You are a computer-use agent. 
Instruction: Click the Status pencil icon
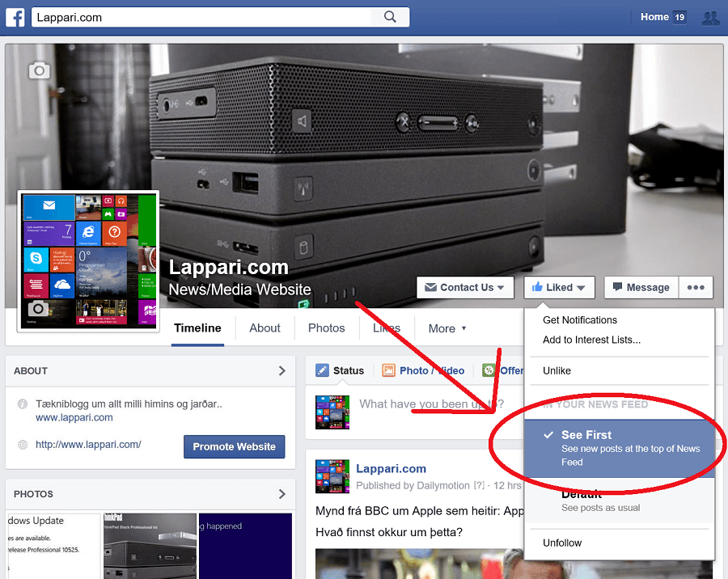coord(322,370)
